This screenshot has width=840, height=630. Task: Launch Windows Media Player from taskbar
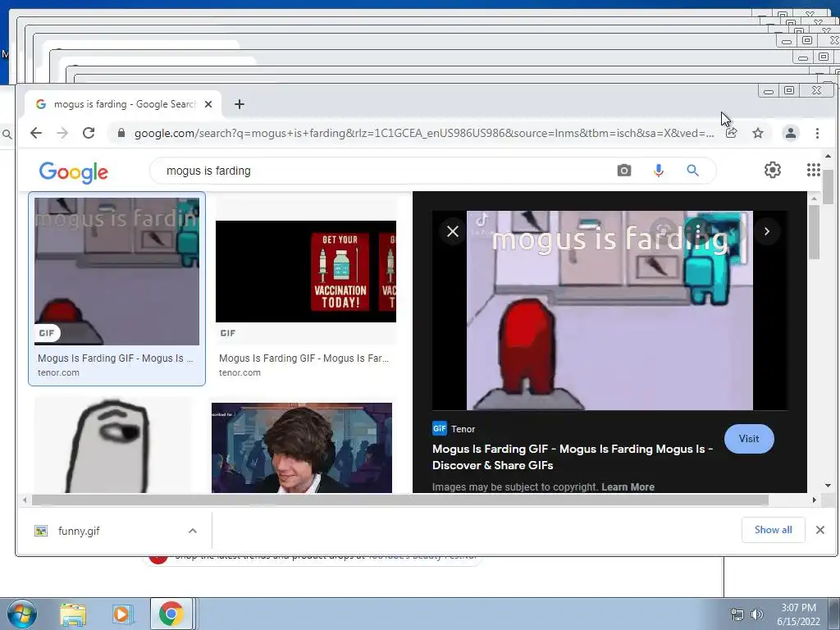point(122,614)
